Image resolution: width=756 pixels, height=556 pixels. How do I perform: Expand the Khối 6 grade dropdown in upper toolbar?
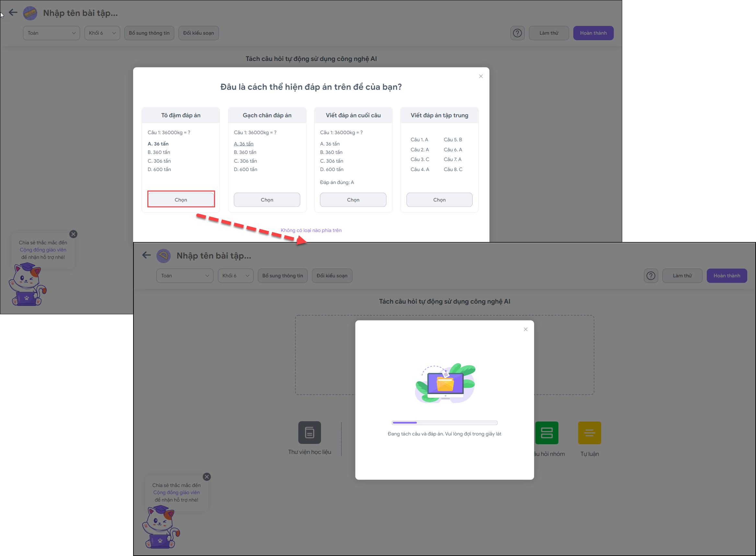point(102,33)
